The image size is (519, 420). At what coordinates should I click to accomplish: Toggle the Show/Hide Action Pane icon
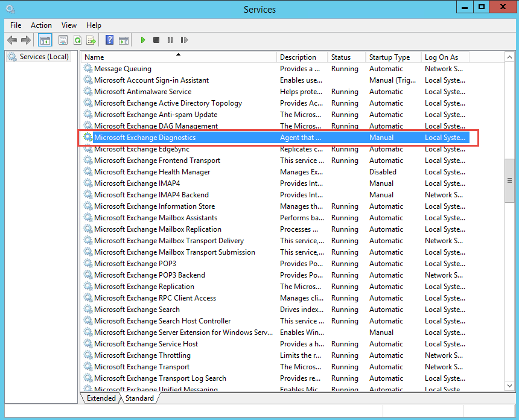click(124, 40)
